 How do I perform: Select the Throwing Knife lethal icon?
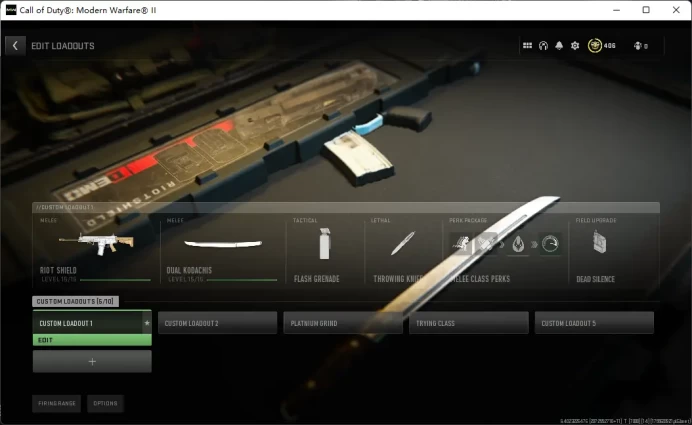tap(402, 243)
